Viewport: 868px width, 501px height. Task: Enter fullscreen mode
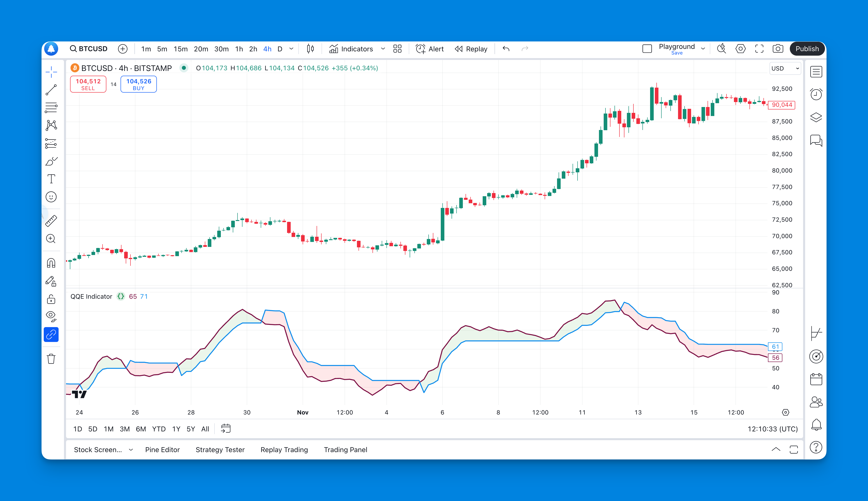[759, 49]
